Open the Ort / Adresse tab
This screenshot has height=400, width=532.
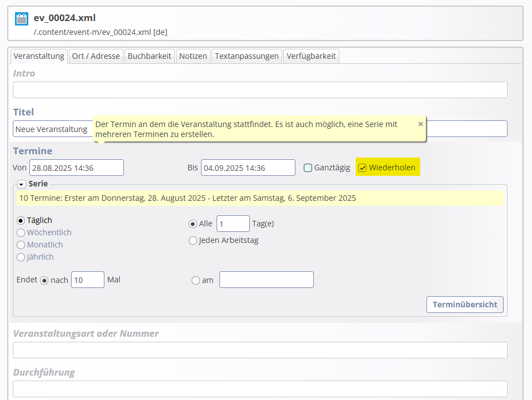point(96,56)
